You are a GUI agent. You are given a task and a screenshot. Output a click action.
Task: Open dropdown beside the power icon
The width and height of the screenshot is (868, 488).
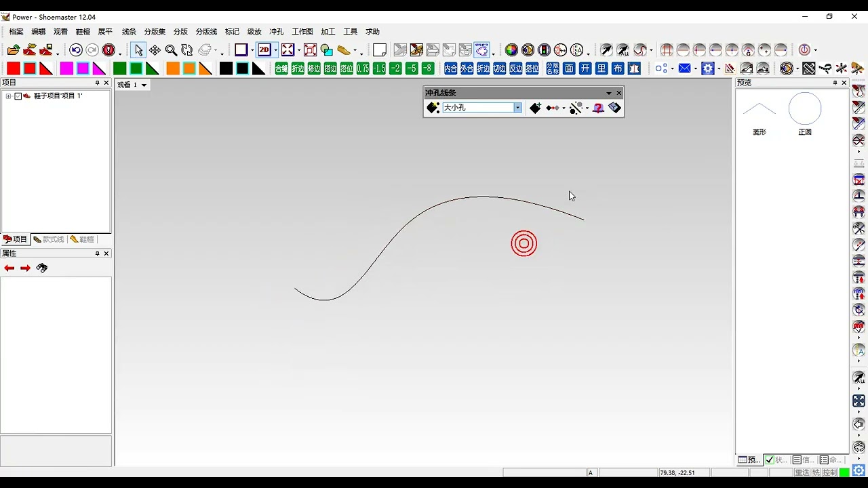click(816, 51)
